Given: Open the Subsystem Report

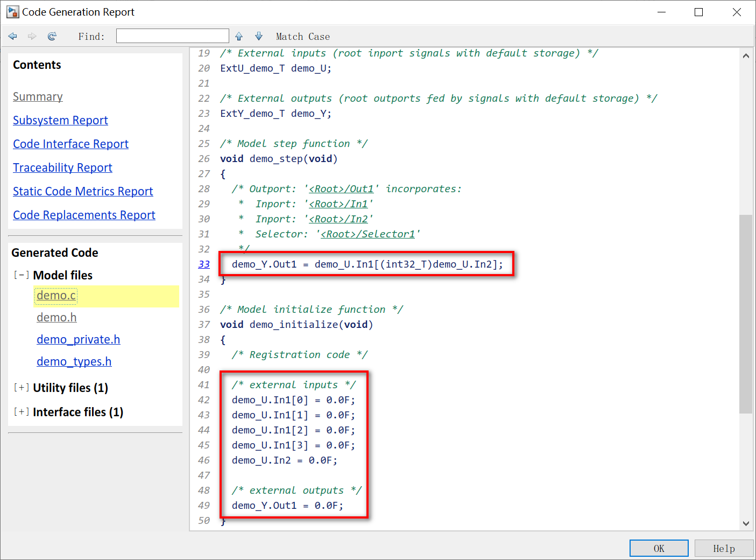Looking at the screenshot, I should click(60, 120).
